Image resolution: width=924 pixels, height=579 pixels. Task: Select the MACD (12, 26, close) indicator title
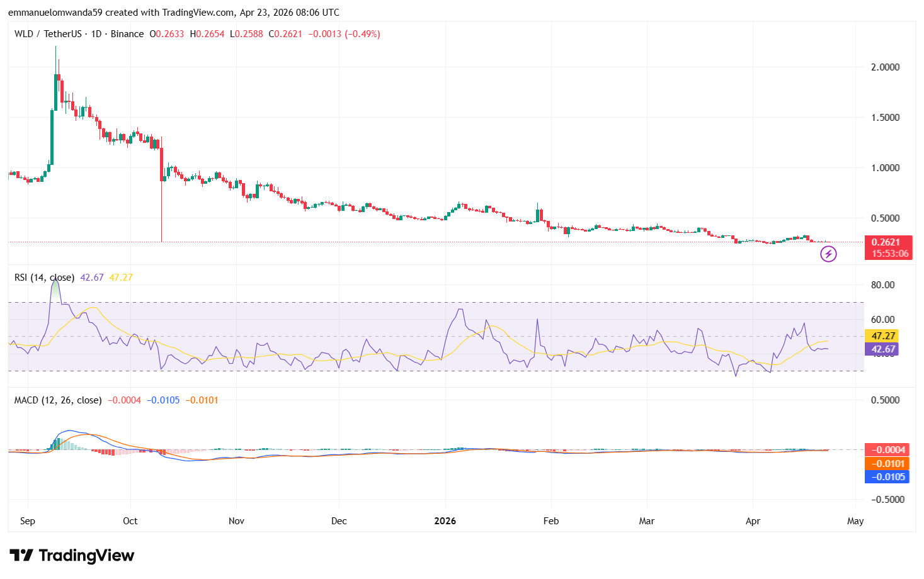tap(56, 400)
